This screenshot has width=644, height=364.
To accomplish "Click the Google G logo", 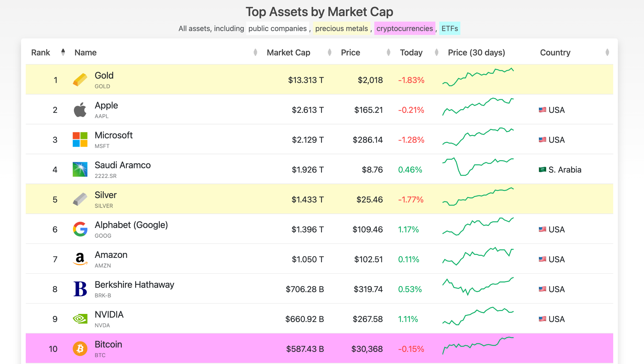I will pos(80,229).
